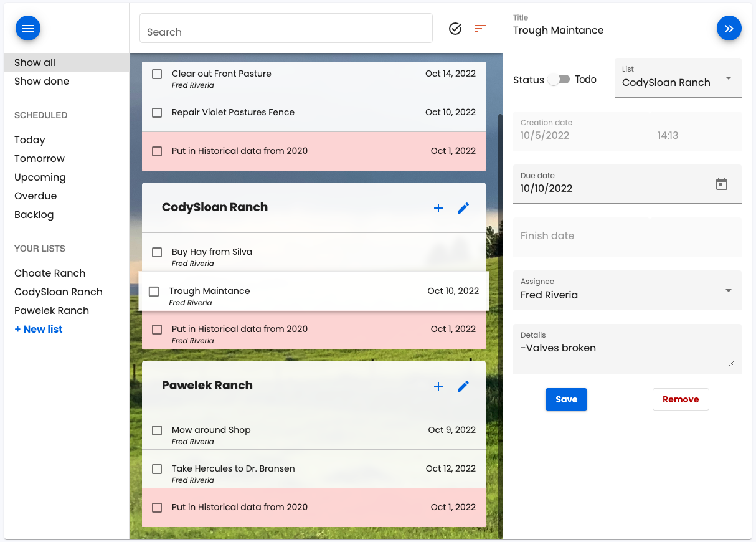Check off the 'Buy Hay from Silva' task
Image resolution: width=756 pixels, height=542 pixels.
pos(156,252)
